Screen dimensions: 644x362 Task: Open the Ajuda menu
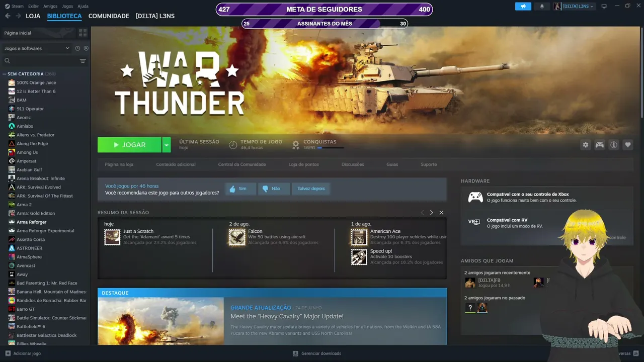pos(83,6)
